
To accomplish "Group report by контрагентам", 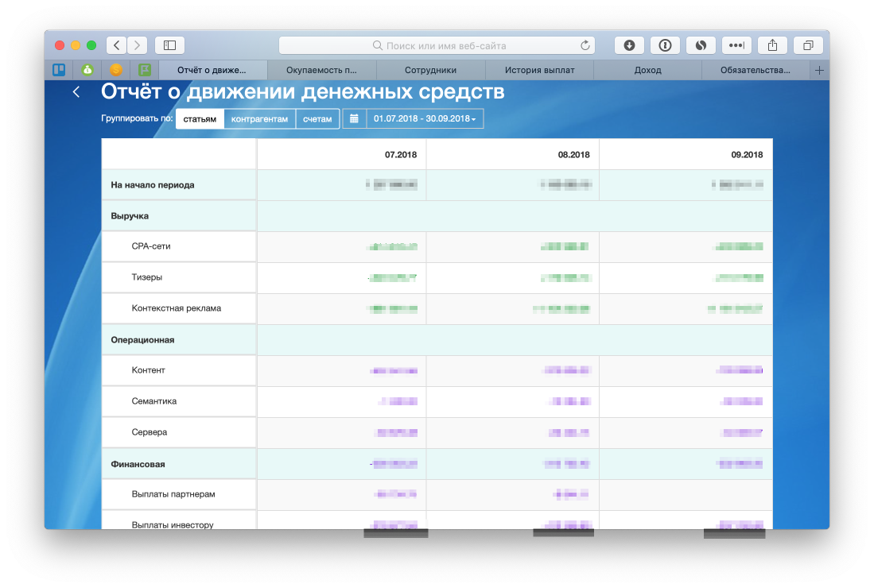I will (260, 118).
